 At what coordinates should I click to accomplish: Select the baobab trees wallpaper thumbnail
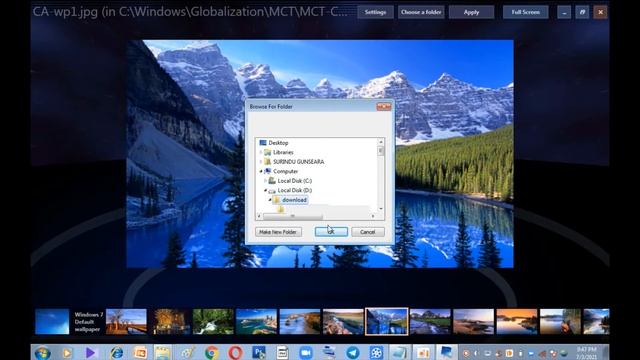pos(126,322)
